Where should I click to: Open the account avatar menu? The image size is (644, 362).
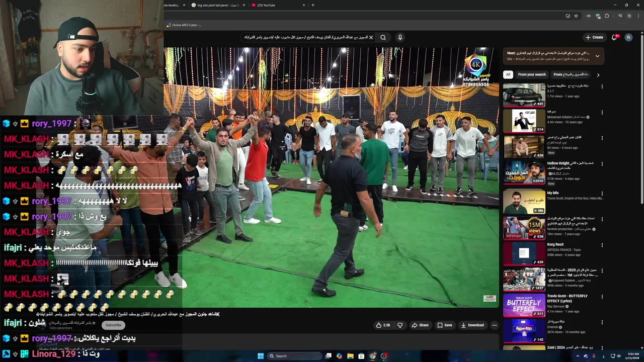pyautogui.click(x=628, y=37)
